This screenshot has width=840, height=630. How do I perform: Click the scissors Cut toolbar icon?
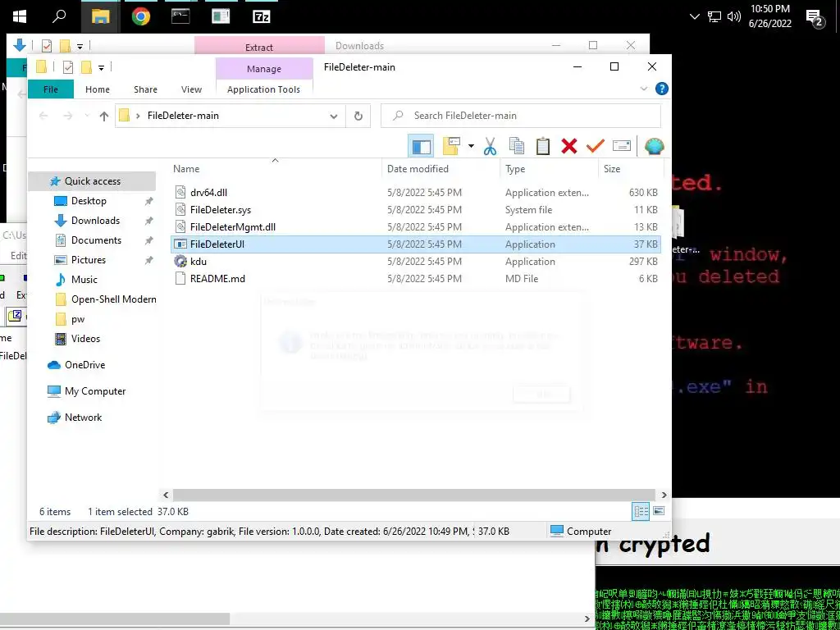point(490,146)
